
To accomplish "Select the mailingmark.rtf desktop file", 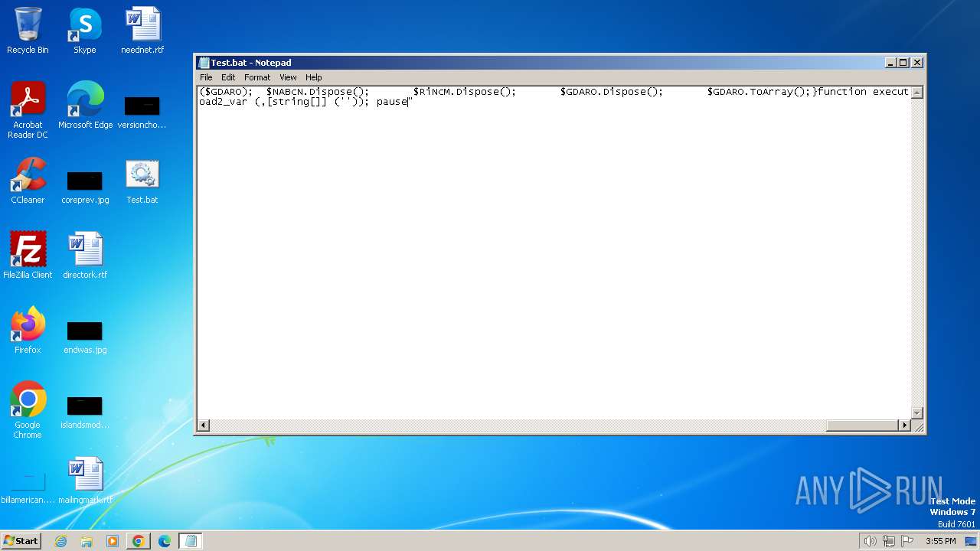I will point(85,481).
